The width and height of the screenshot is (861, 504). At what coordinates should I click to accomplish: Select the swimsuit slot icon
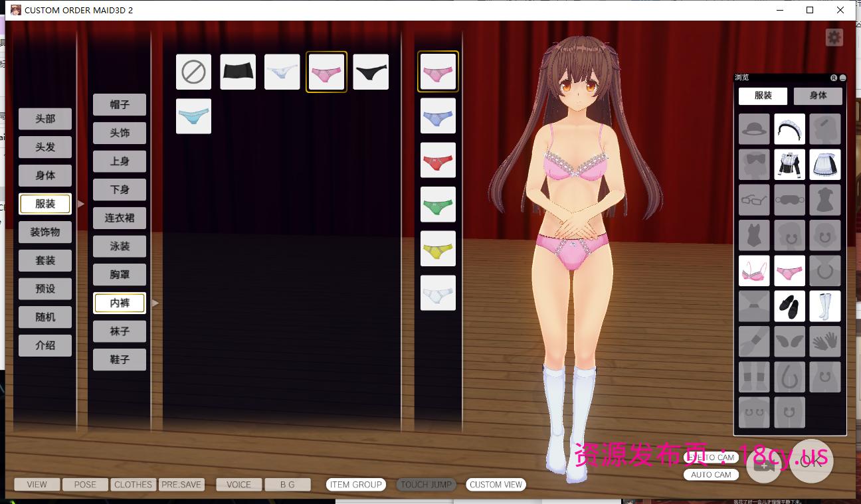click(x=754, y=235)
